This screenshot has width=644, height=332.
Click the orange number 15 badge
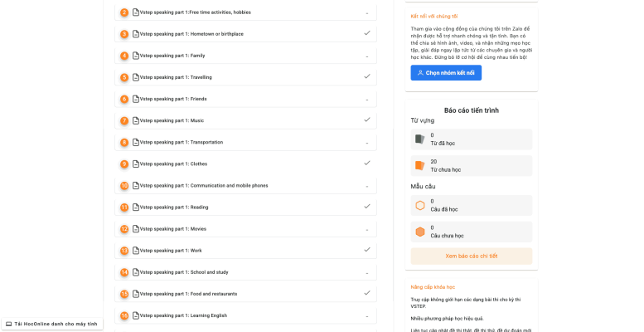coord(124,294)
